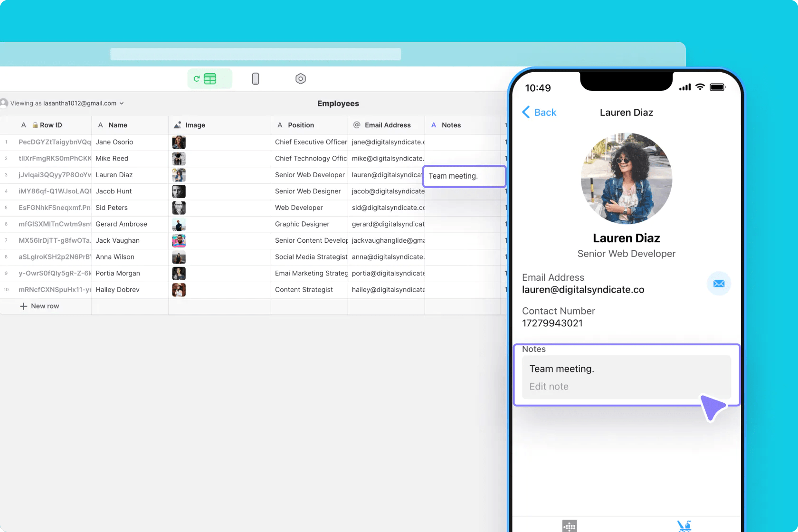Click the refresh data icon
The height and width of the screenshot is (532, 798).
point(196,78)
